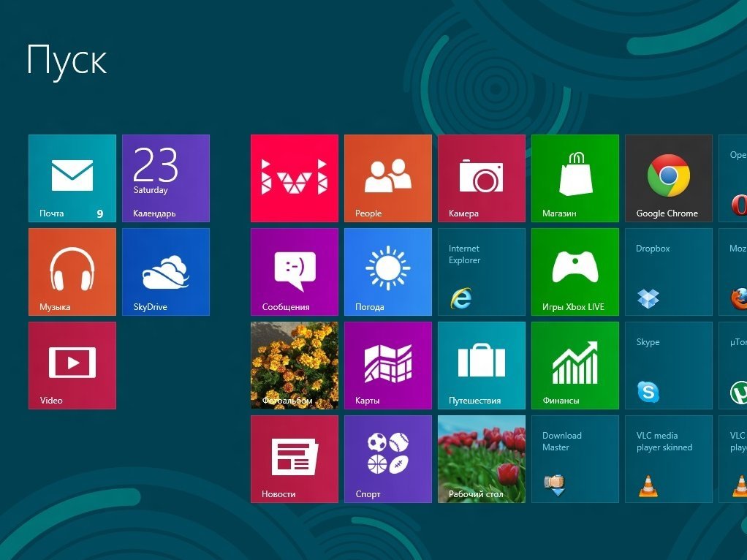
Task: Launch Google Chrome tile
Action: [668, 178]
